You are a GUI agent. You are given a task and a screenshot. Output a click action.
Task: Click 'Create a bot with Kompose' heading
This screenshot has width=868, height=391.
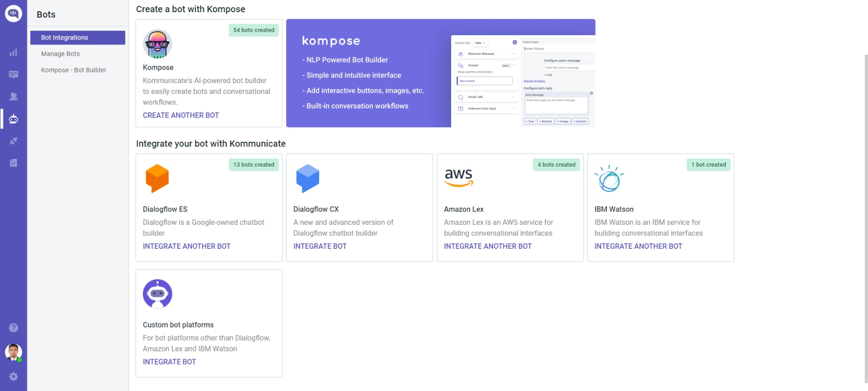pos(191,9)
